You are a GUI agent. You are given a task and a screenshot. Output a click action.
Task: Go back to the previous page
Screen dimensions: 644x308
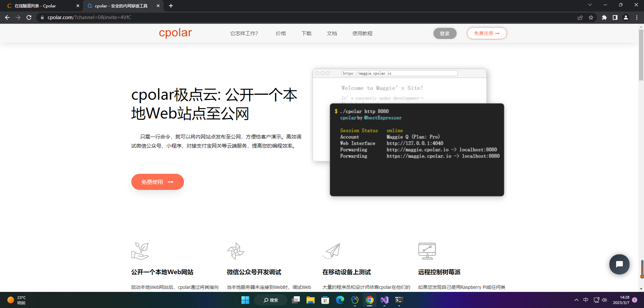[7, 17]
